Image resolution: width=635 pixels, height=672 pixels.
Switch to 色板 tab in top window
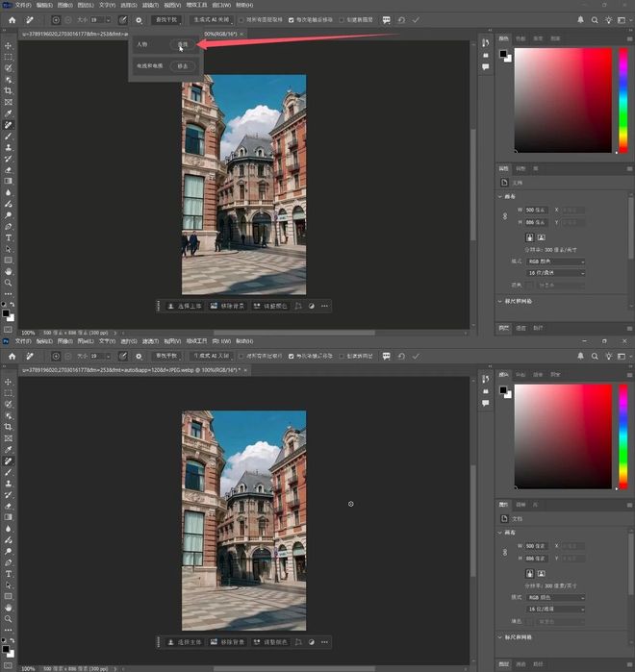click(521, 38)
